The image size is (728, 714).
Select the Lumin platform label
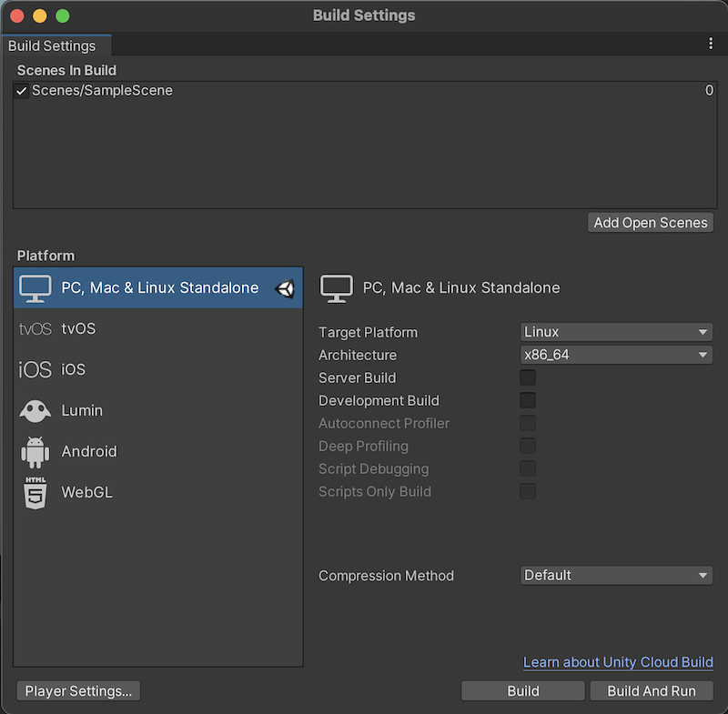[82, 410]
